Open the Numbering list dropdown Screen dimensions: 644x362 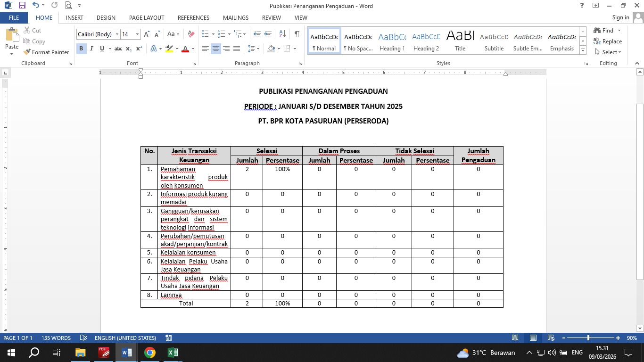[x=229, y=34]
